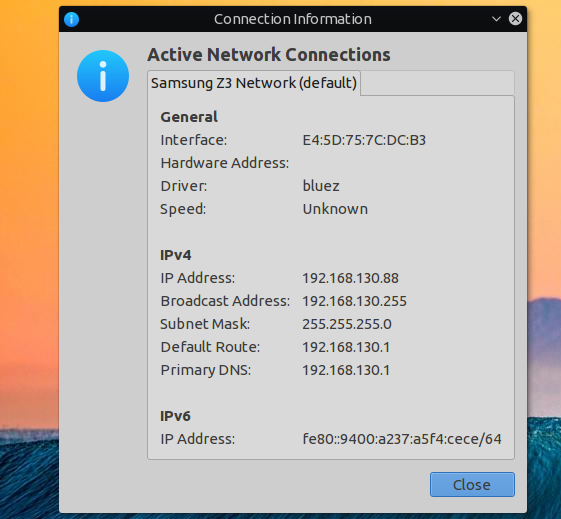561x519 pixels.
Task: Click the Connection Information window title
Action: pyautogui.click(x=293, y=19)
